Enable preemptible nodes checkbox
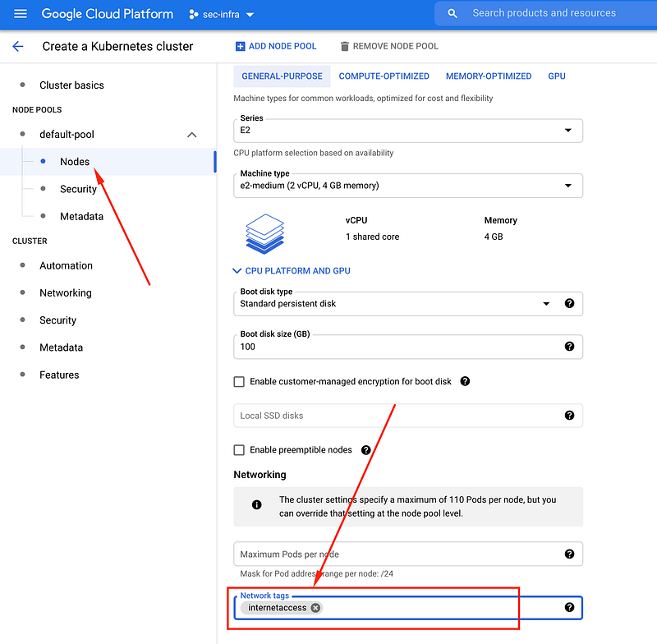657x644 pixels. [239, 450]
